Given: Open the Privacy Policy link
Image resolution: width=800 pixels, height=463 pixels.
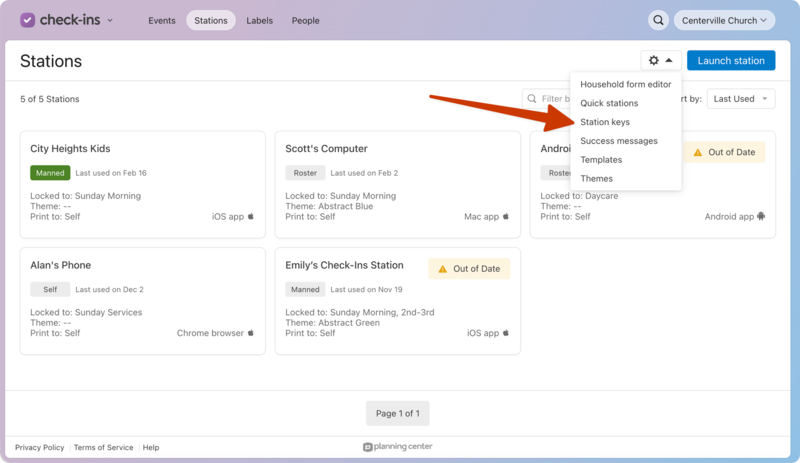Looking at the screenshot, I should (40, 447).
